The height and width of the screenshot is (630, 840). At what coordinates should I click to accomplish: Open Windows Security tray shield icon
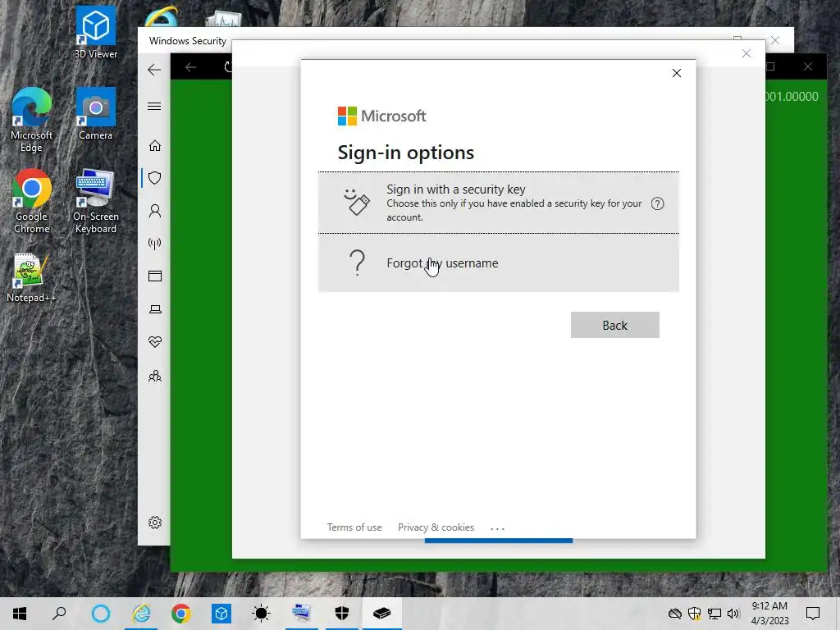(694, 614)
